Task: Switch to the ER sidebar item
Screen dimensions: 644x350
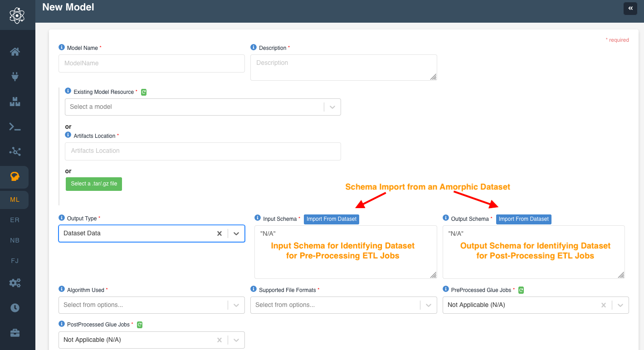Action: [x=15, y=220]
